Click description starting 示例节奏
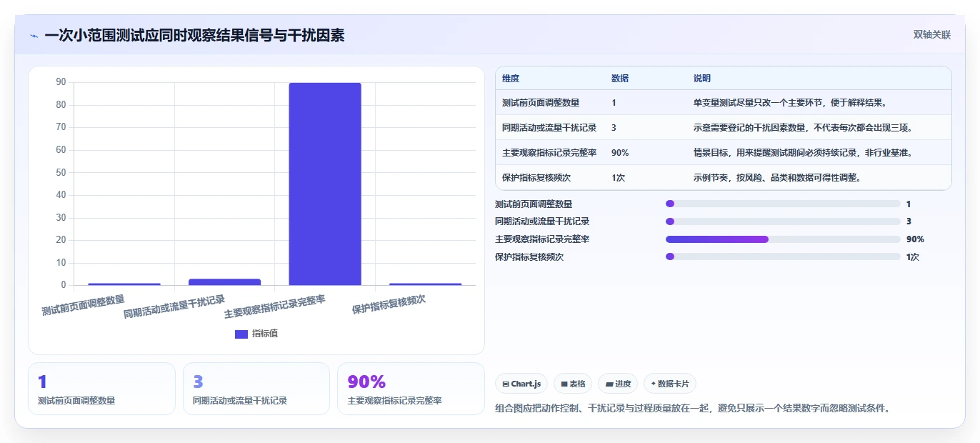Screen dimensions: 980x443 (x=777, y=177)
